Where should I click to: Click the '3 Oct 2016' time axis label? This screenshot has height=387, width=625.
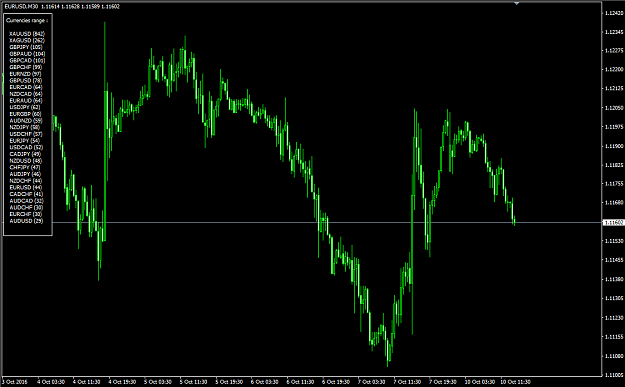tap(15, 382)
